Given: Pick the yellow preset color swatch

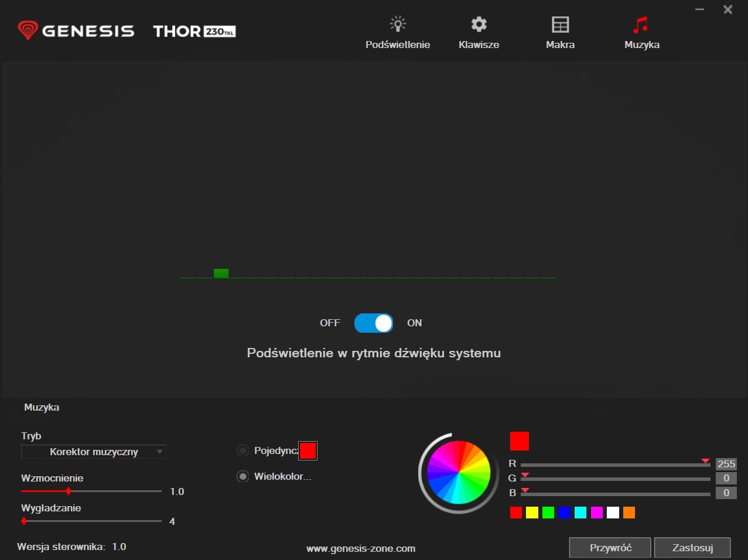Looking at the screenshot, I should (532, 513).
